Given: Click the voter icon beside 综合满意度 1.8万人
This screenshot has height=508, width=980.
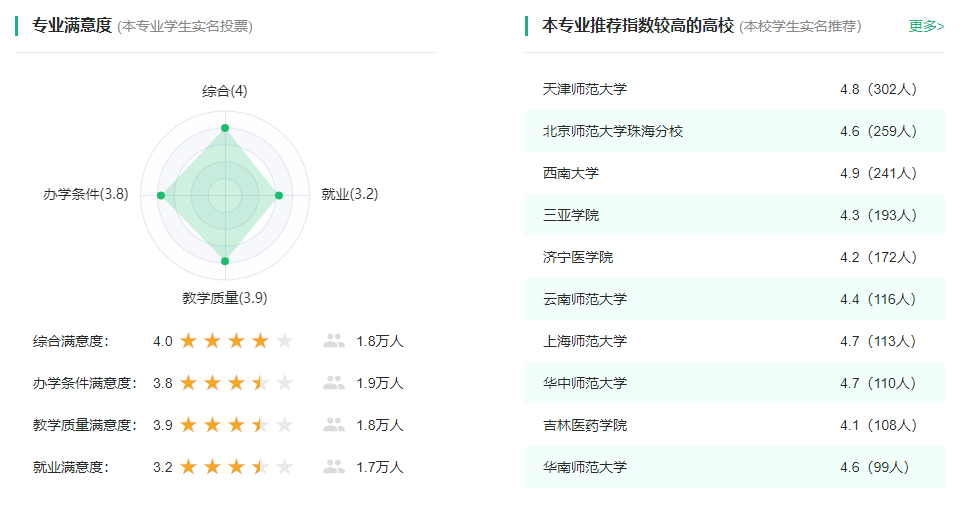Looking at the screenshot, I should (x=334, y=341).
